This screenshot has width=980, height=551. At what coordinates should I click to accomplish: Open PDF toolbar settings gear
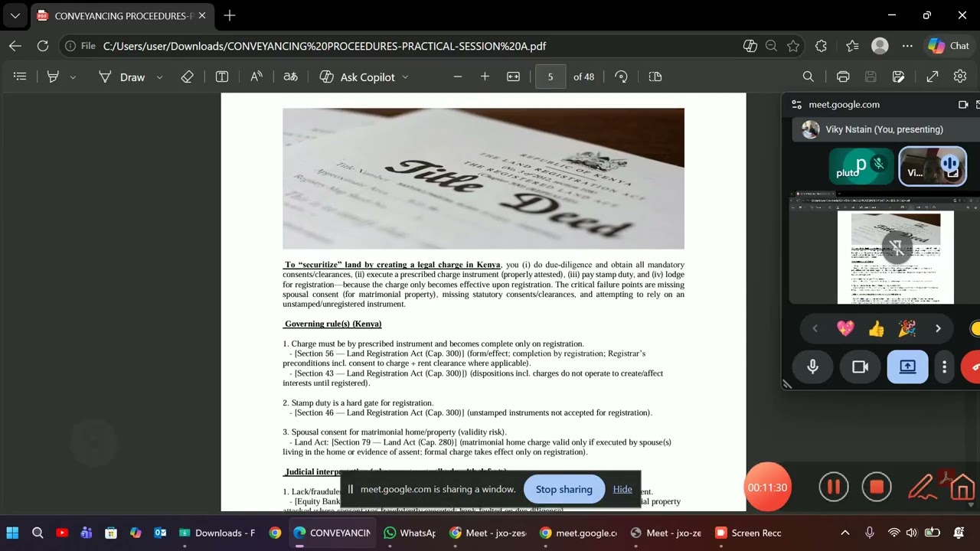(960, 77)
